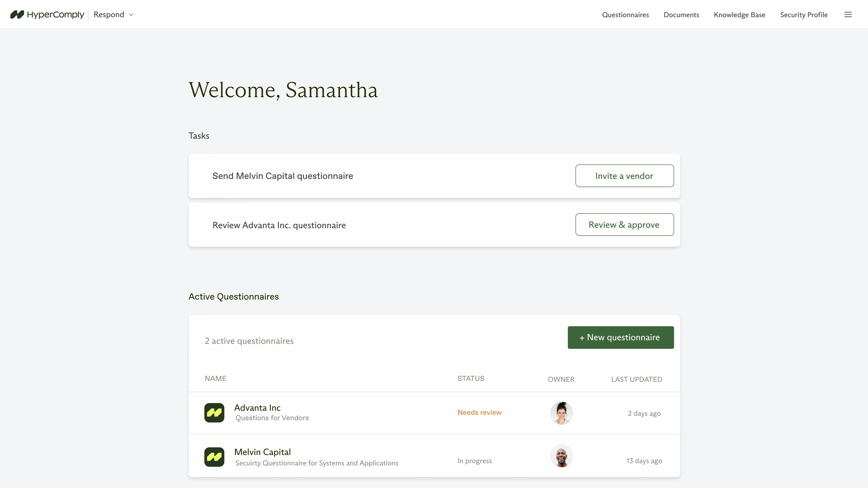
Task: Sort by the NAME column header
Action: [216, 378]
